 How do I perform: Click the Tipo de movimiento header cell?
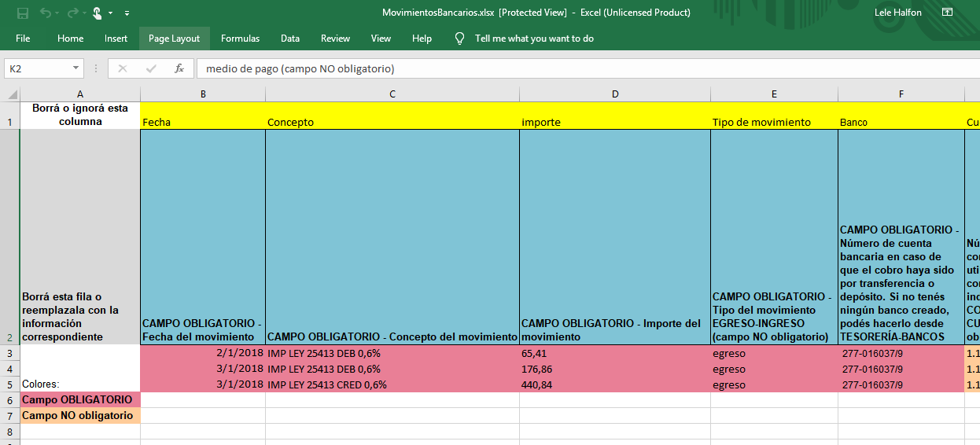click(x=774, y=116)
